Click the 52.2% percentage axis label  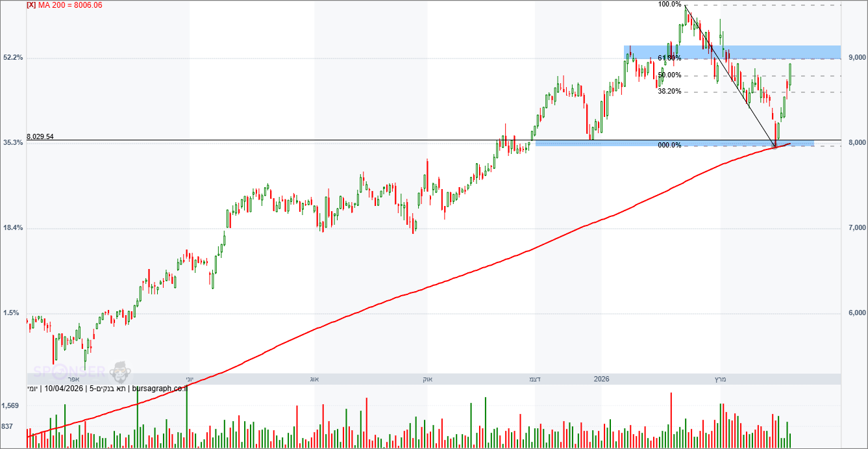click(13, 58)
